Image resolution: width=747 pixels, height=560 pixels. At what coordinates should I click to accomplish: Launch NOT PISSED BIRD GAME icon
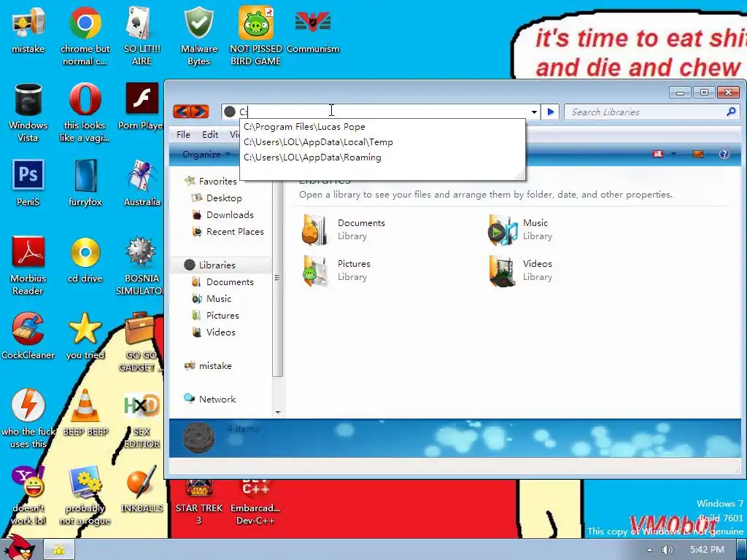[x=256, y=36]
